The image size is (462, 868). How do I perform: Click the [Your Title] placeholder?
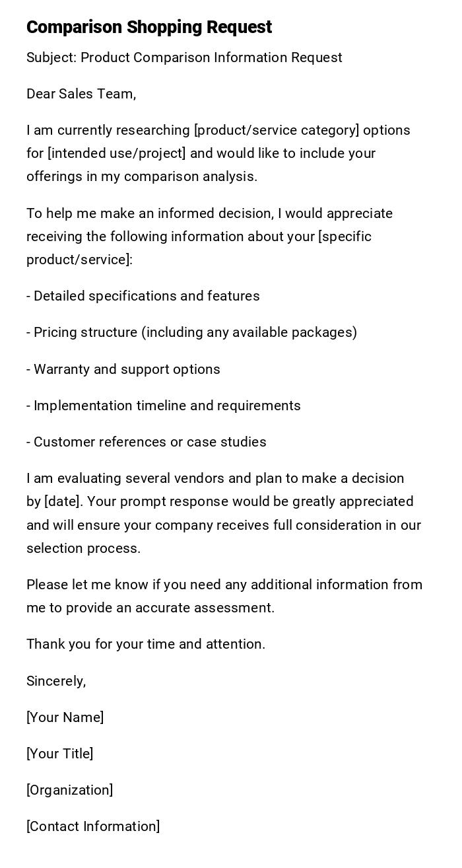point(60,754)
